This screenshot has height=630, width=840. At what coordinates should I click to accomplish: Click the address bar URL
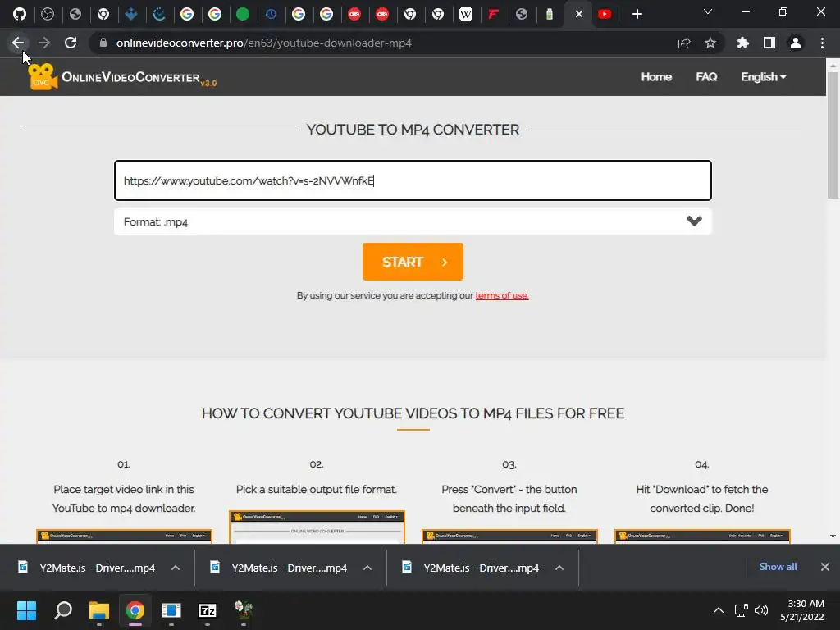[x=263, y=43]
